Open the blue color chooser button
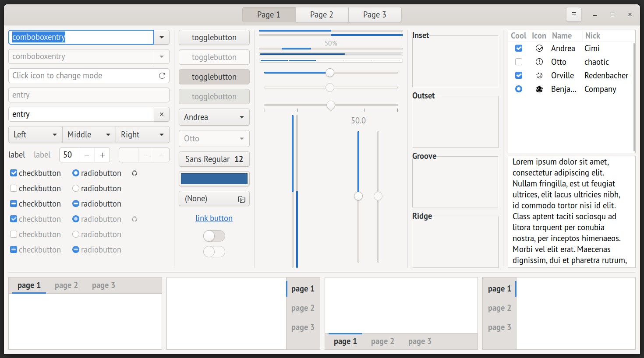This screenshot has height=358, width=644. [214, 179]
